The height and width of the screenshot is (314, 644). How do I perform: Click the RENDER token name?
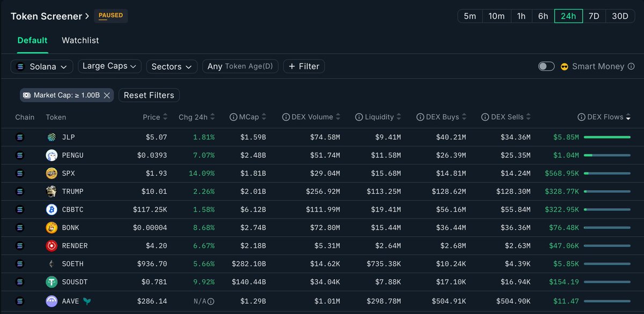pos(75,246)
